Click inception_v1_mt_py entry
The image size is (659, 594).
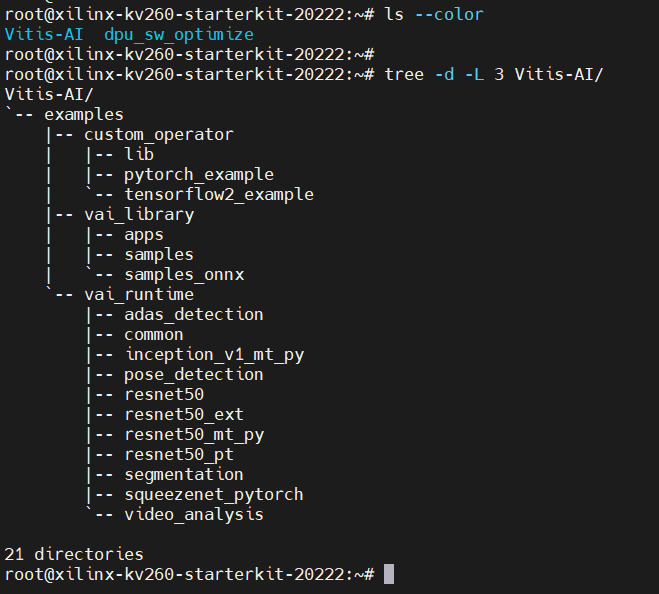click(x=214, y=355)
